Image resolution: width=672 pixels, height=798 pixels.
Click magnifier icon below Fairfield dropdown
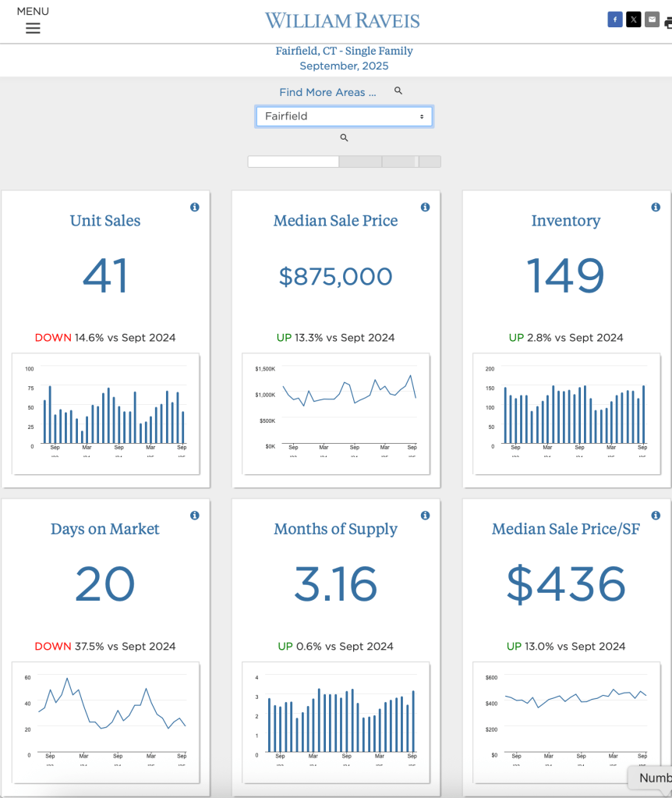click(344, 138)
